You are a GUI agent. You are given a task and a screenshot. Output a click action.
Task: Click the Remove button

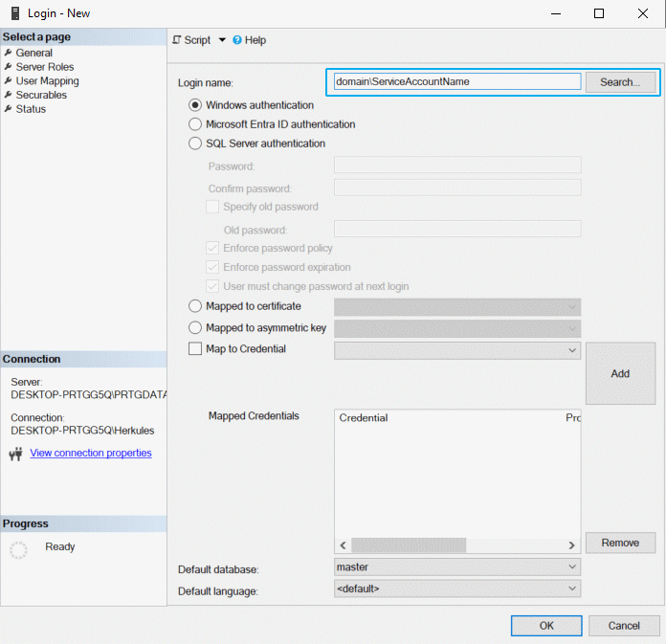tap(621, 543)
